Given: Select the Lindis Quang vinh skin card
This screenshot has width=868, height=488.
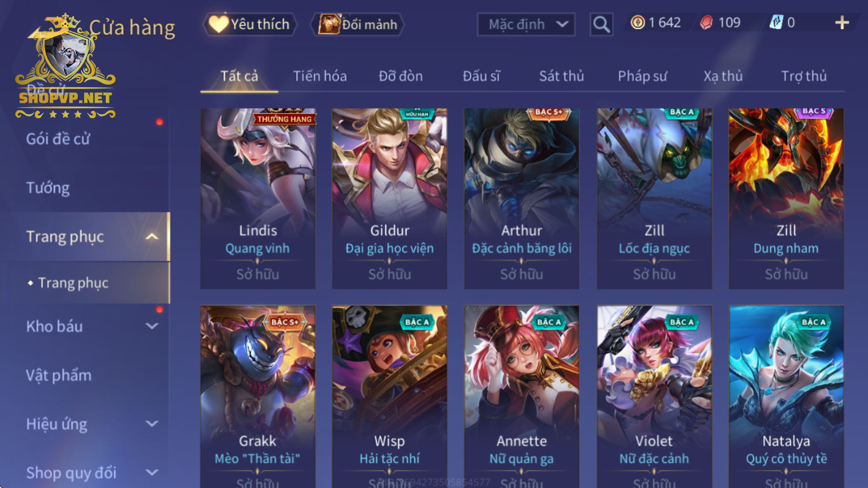Looking at the screenshot, I should [x=258, y=199].
